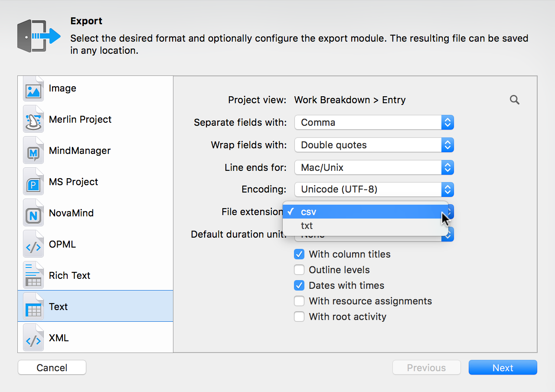
Task: Click the MS Project file icon
Action: [33, 182]
